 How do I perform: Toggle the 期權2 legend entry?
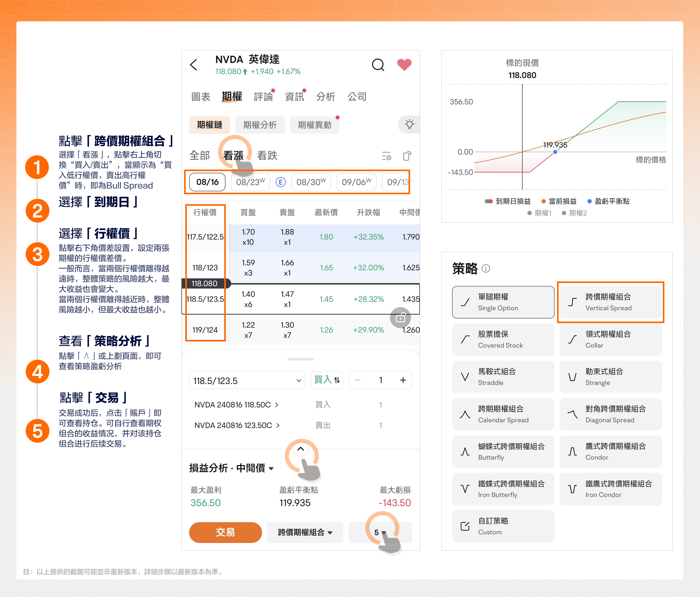(574, 213)
